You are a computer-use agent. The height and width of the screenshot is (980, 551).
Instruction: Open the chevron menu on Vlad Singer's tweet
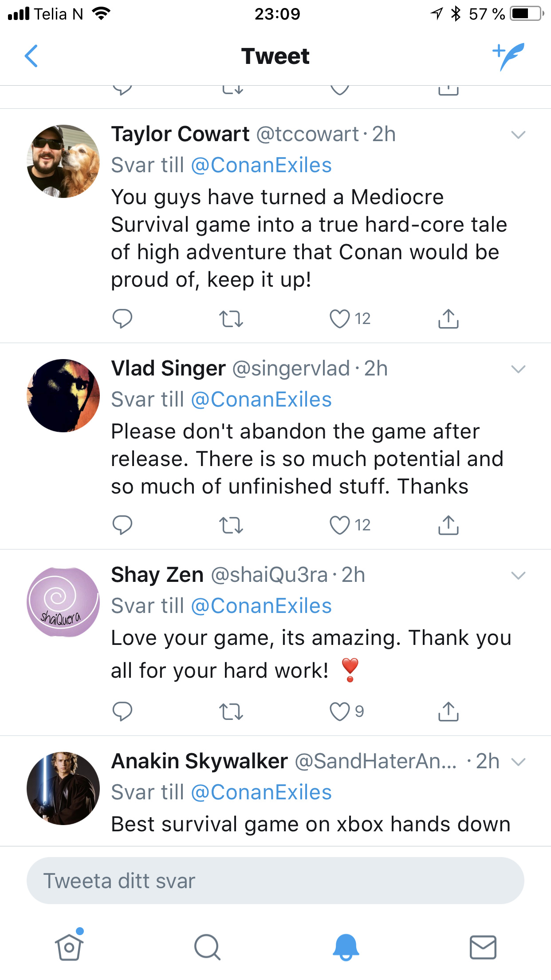(x=518, y=369)
